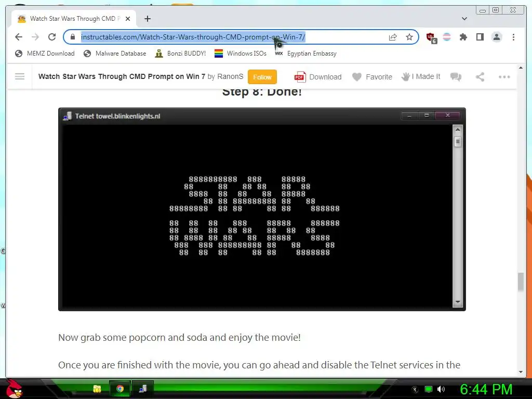Click the instructable title text
Screen dimensions: 532x399
coord(122,77)
